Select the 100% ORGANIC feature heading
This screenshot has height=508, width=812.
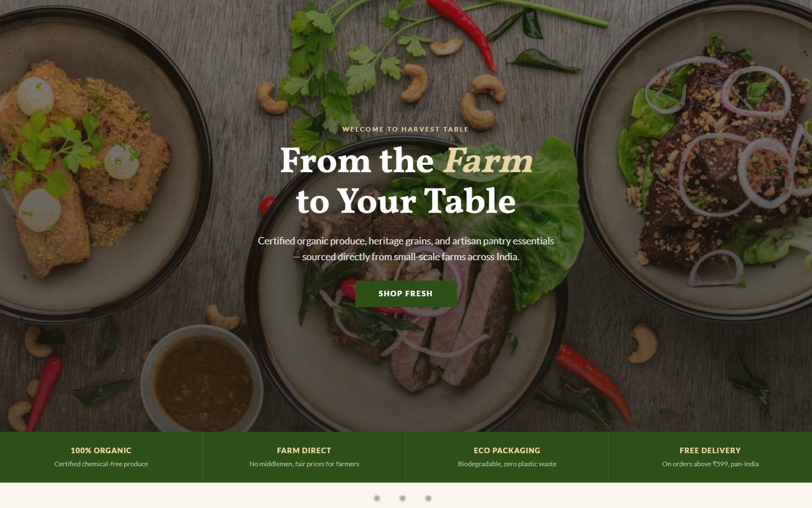click(x=101, y=450)
